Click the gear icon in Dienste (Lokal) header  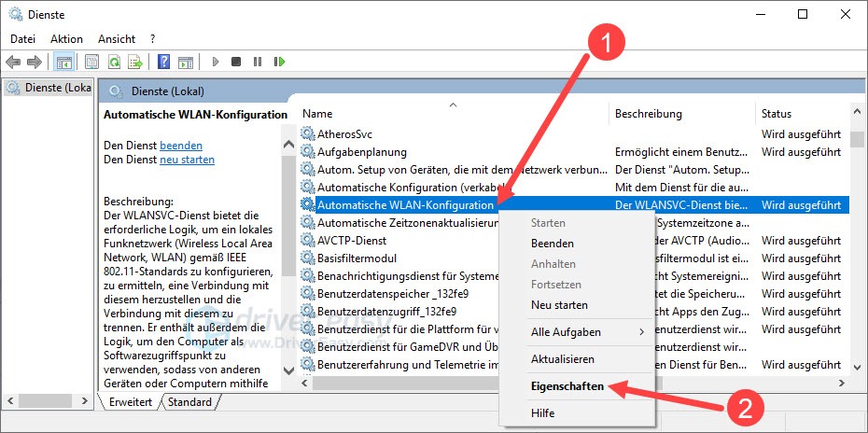tap(116, 91)
